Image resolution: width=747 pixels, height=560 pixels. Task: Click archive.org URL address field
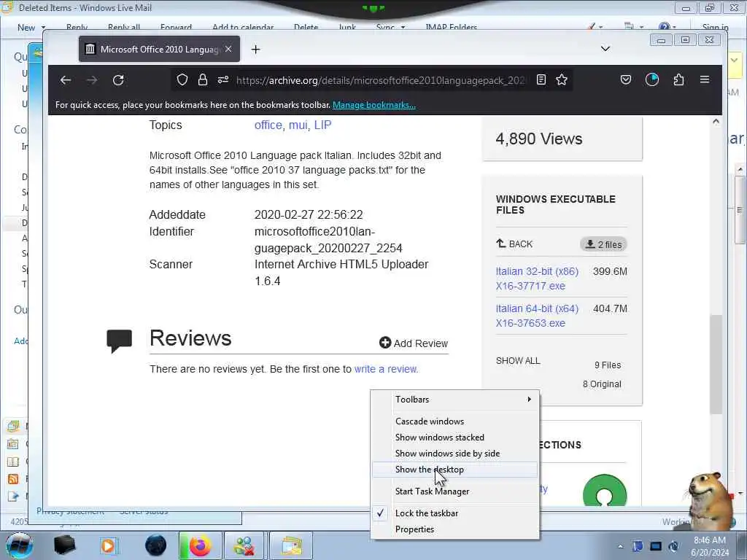380,80
